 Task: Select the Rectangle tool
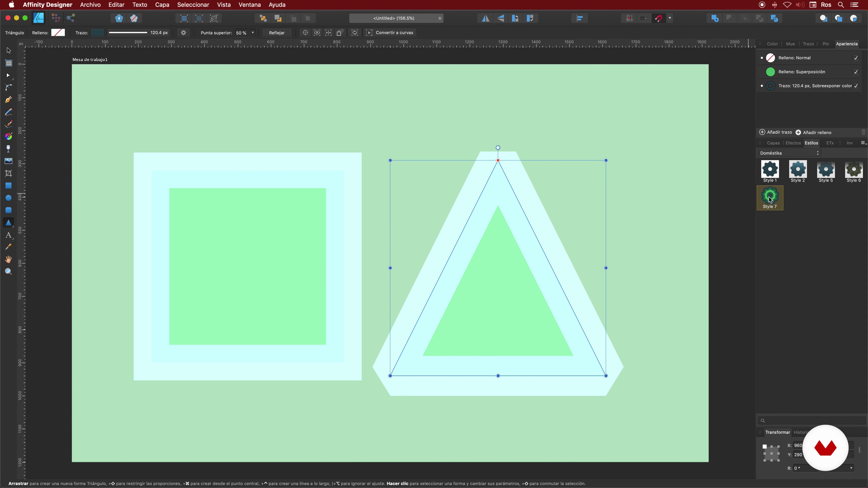tap(8, 185)
